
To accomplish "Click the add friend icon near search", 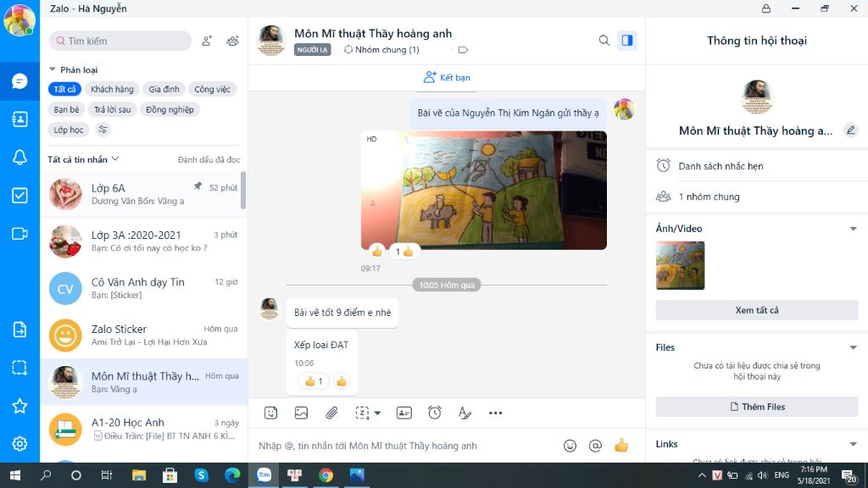I will coord(207,41).
